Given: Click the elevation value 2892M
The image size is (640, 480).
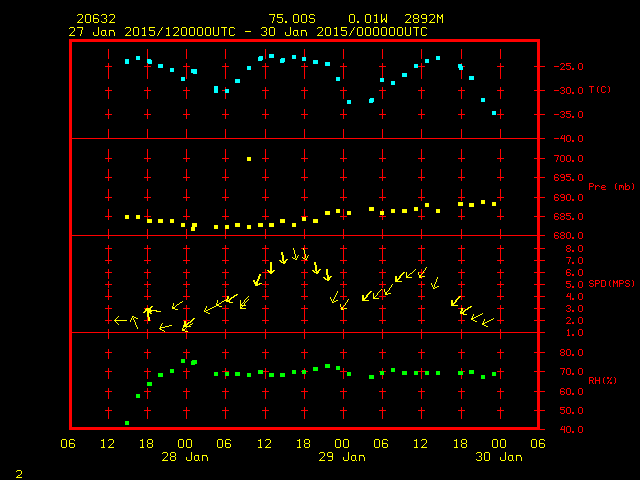Looking at the screenshot, I should pos(427,19).
